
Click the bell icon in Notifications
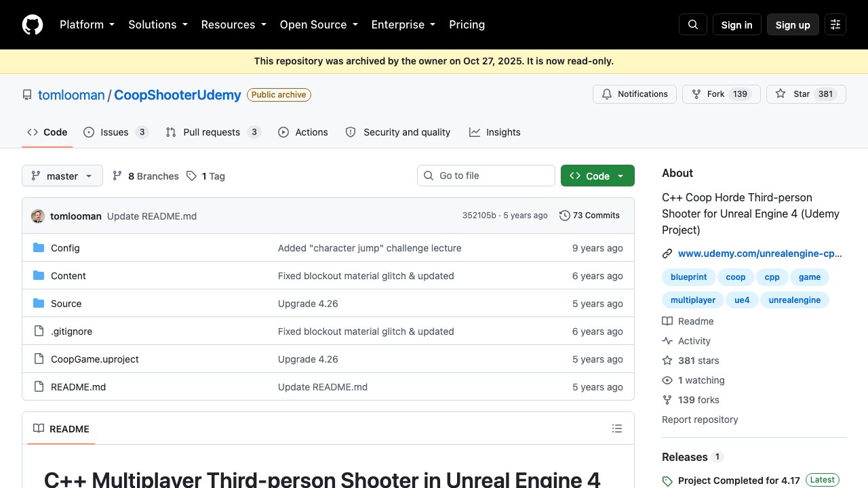(607, 94)
